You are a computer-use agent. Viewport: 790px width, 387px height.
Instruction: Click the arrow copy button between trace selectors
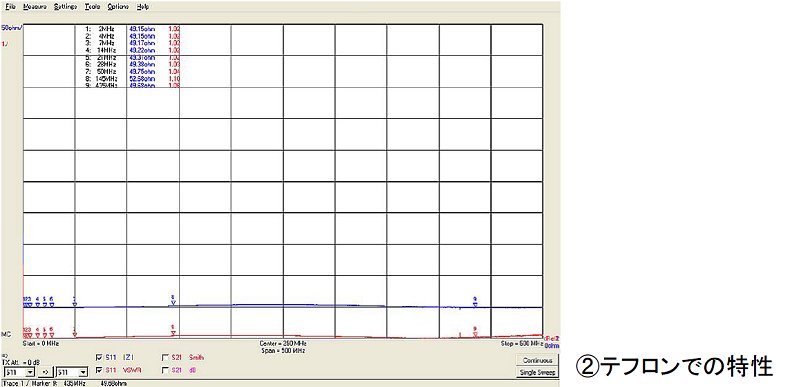(45, 372)
